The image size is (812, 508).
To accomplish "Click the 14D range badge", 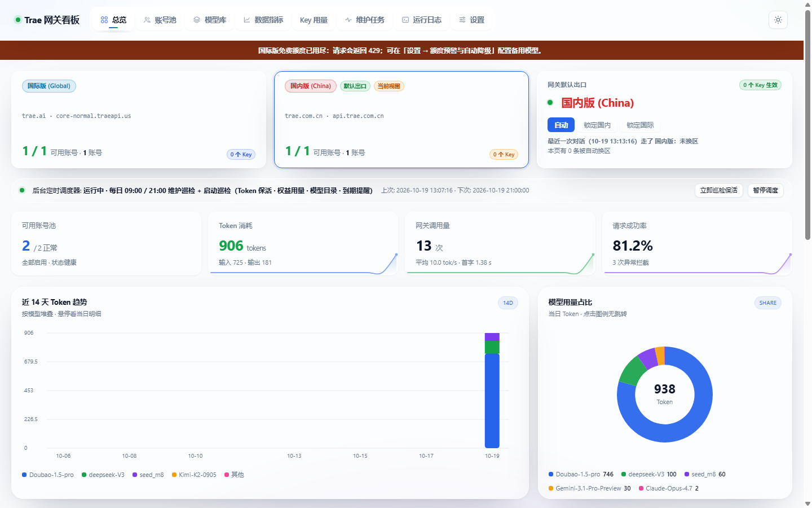I will click(508, 303).
